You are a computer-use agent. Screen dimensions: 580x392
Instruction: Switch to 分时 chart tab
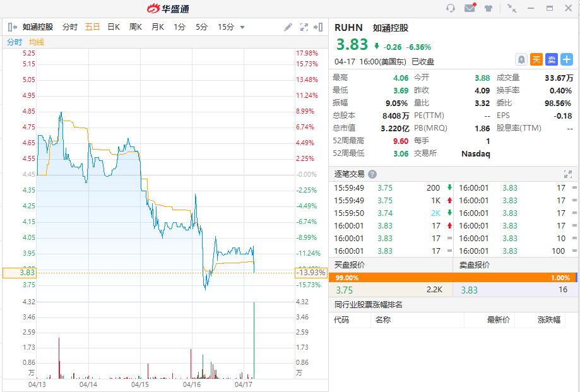point(70,27)
